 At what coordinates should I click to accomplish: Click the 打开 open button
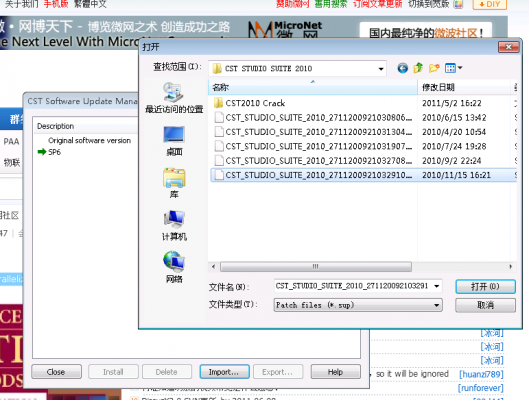click(x=485, y=287)
